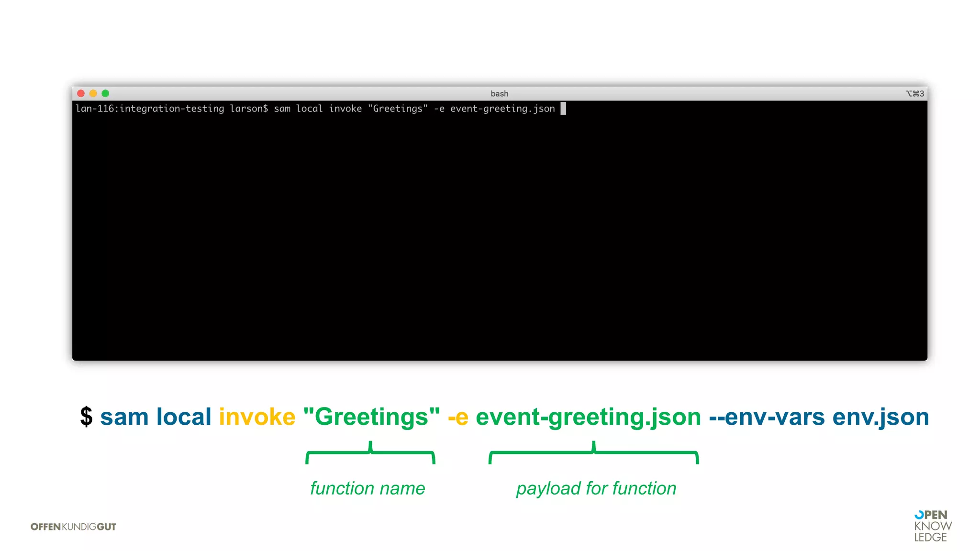Click the terminal cursor block after event-greeting.json

pyautogui.click(x=563, y=109)
